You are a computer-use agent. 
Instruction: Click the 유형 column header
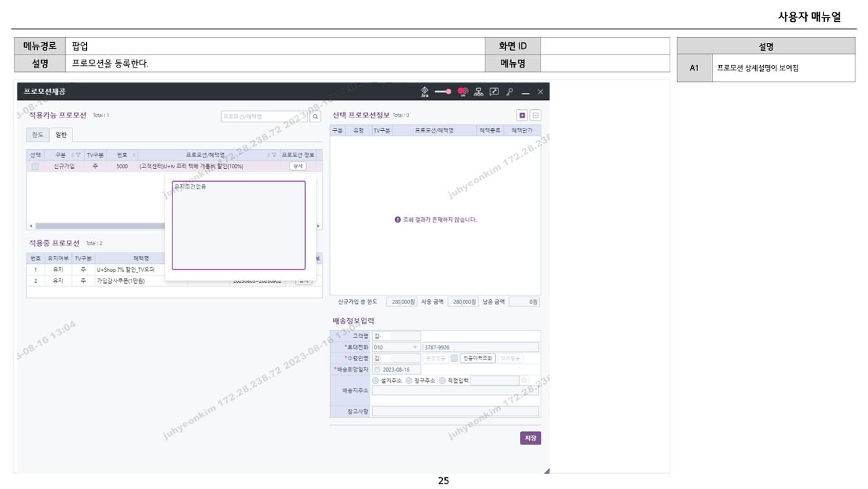tap(358, 131)
